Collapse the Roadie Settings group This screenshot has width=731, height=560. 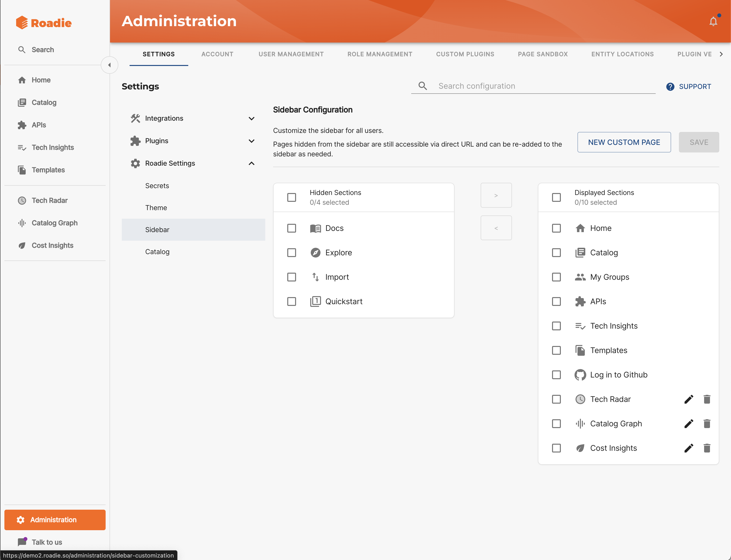pos(193,163)
